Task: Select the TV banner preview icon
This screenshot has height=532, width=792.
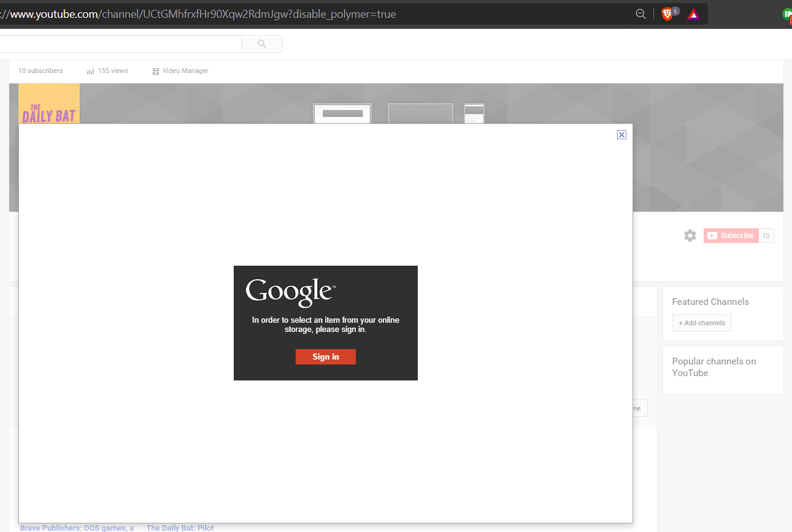Action: pyautogui.click(x=420, y=114)
